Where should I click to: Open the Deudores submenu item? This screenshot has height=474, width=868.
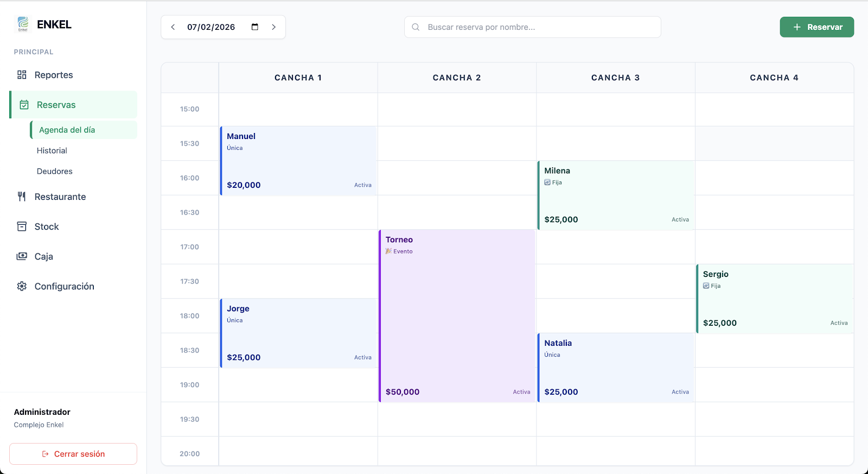point(55,172)
